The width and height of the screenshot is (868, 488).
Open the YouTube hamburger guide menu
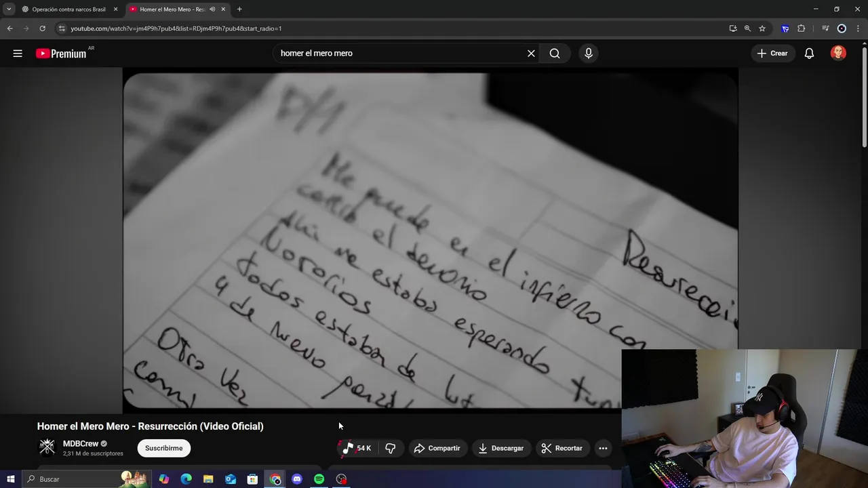click(x=18, y=54)
